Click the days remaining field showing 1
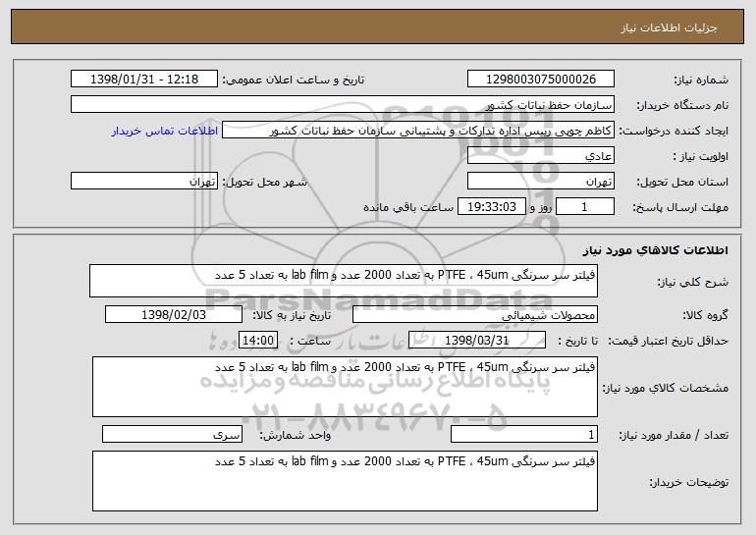 pos(585,207)
